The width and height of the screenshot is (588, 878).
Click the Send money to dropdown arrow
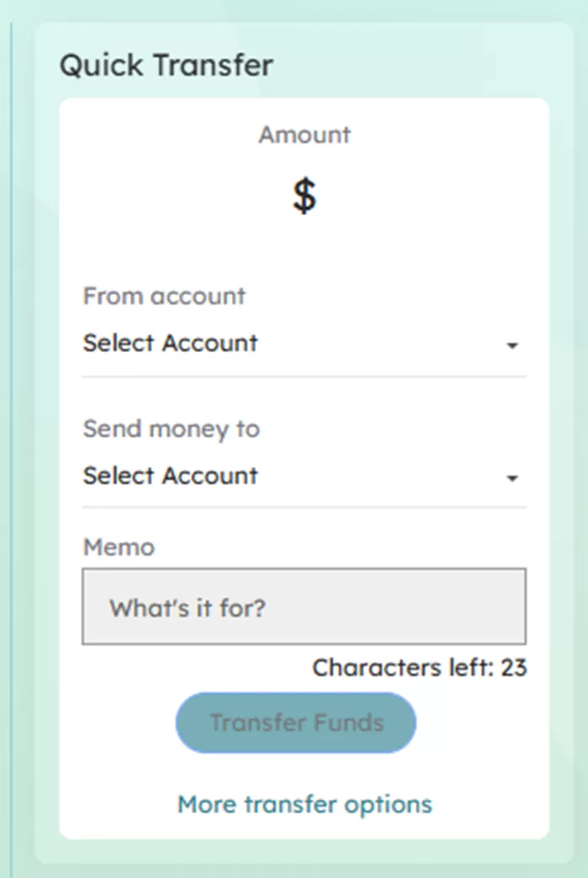tap(512, 477)
